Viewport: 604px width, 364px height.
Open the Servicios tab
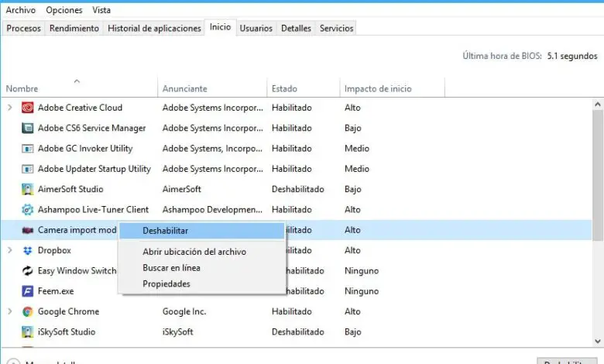click(x=336, y=29)
